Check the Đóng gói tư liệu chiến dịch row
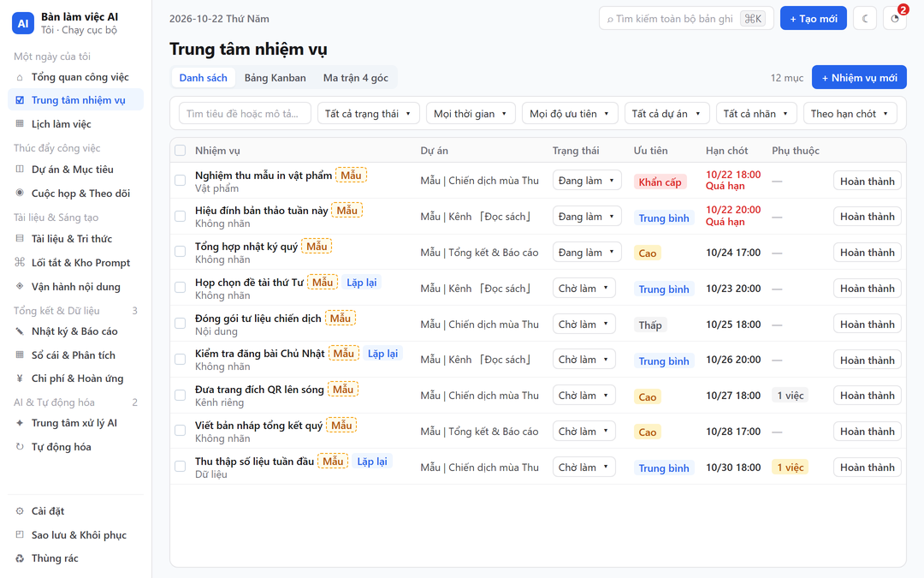Viewport: 924px width, 578px height. pos(181,323)
